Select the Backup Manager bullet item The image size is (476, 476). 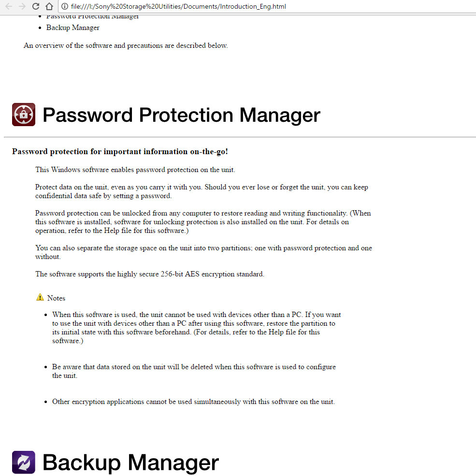click(x=73, y=28)
